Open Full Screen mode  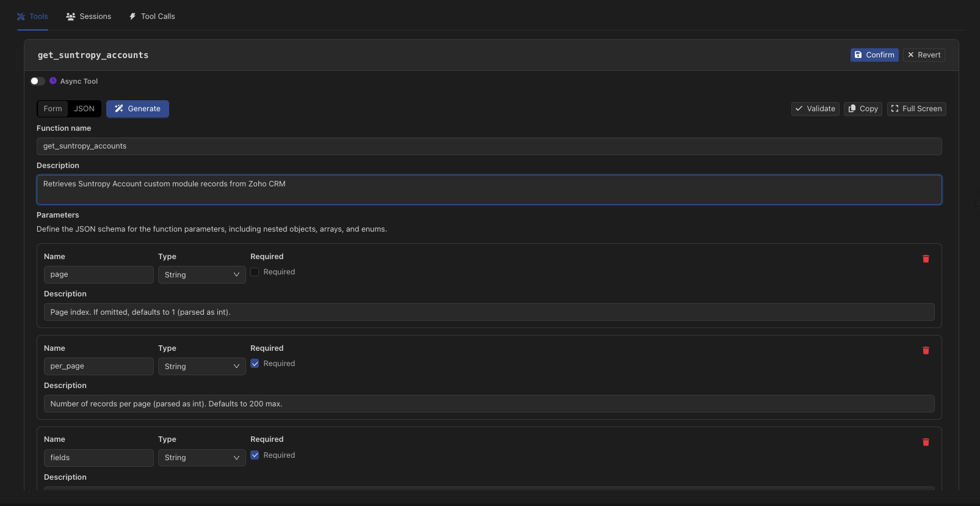pos(916,109)
